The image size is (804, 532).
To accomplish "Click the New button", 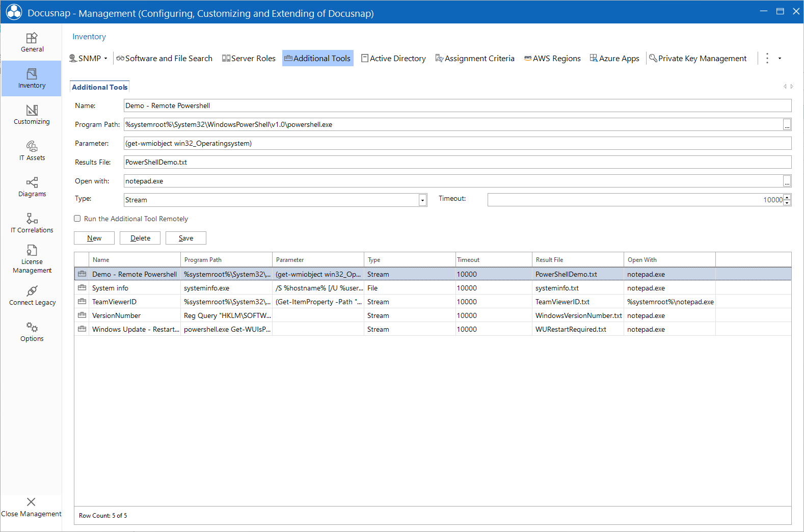I will coord(94,238).
